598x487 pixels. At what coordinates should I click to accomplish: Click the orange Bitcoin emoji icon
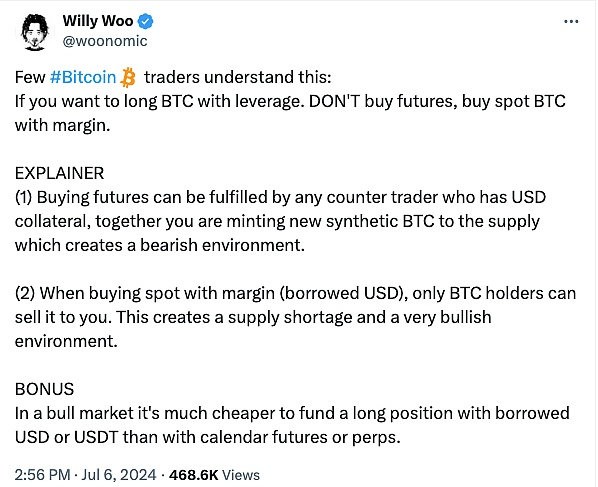pyautogui.click(x=128, y=77)
